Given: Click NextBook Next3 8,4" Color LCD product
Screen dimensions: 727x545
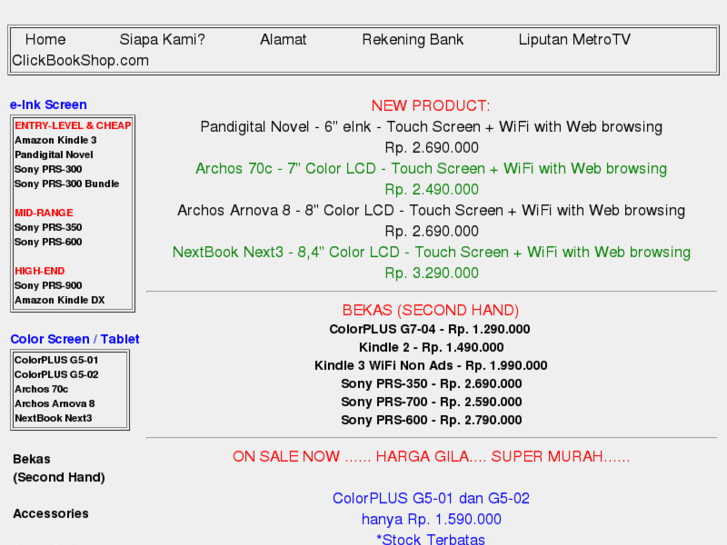Looking at the screenshot, I should pyautogui.click(x=431, y=252).
